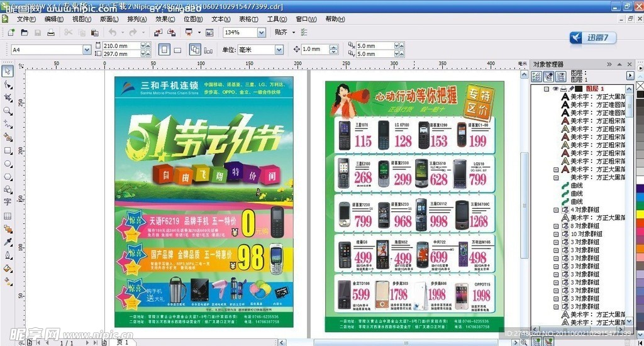Open the 编辑(E) menu
Viewport: 644px width, 346px height.
[54, 20]
